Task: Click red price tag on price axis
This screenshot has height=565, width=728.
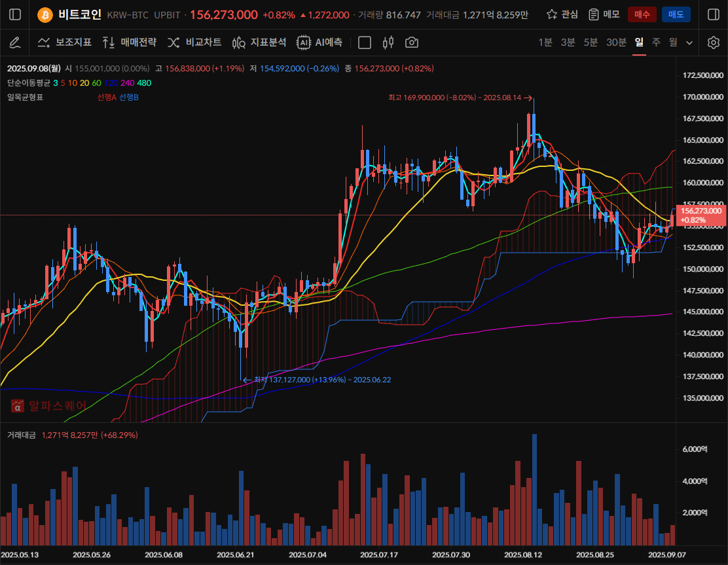Action: pos(701,215)
